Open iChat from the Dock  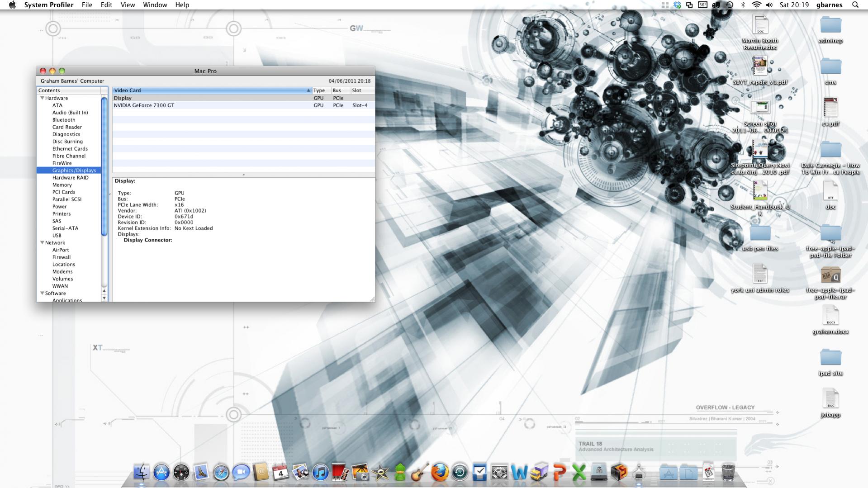(x=241, y=472)
